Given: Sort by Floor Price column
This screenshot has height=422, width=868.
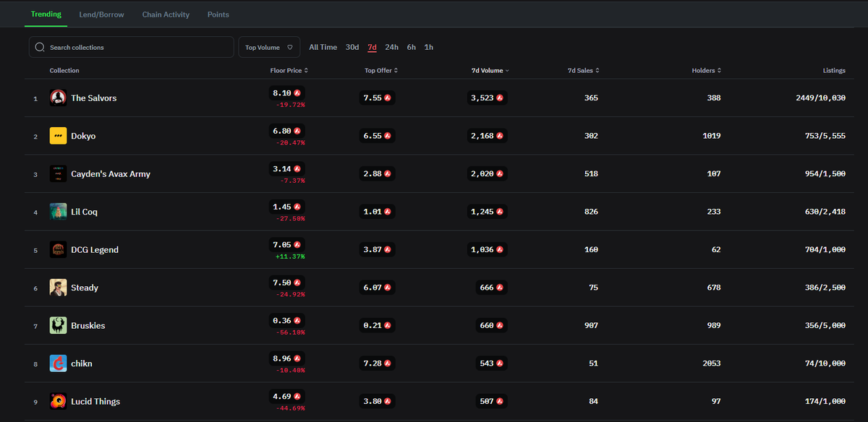Looking at the screenshot, I should click(x=289, y=70).
